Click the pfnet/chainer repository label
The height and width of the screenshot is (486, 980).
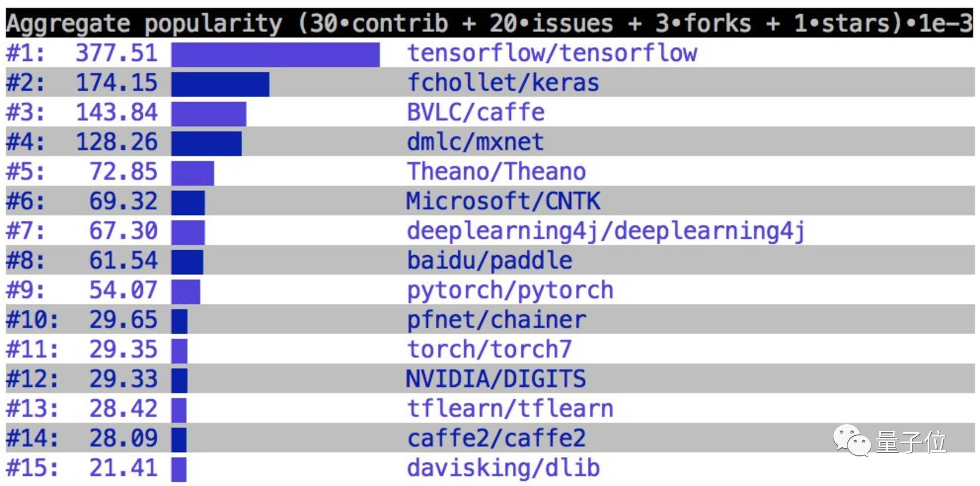[496, 320]
